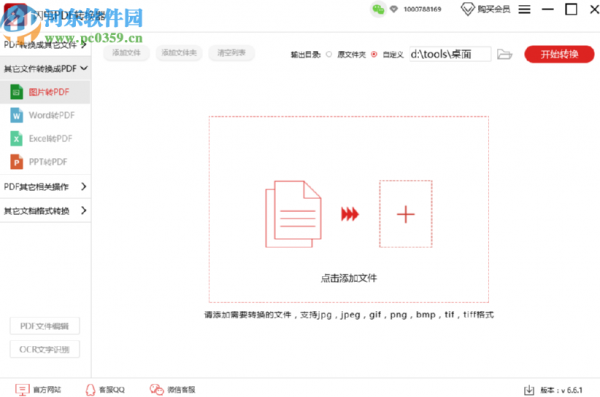The width and height of the screenshot is (600, 397).
Task: Click the 清空列表 button
Action: pos(231,53)
